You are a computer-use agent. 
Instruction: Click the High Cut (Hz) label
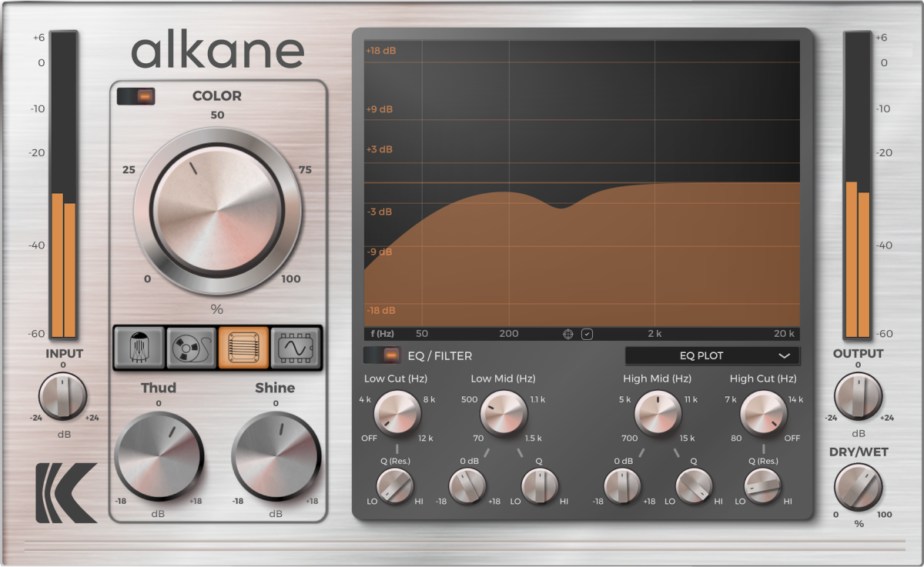(764, 379)
